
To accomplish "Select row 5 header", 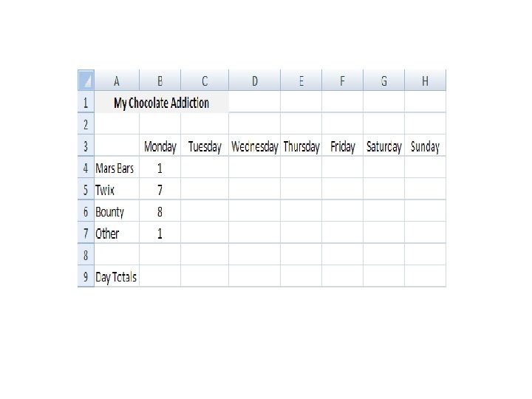I will [x=86, y=189].
